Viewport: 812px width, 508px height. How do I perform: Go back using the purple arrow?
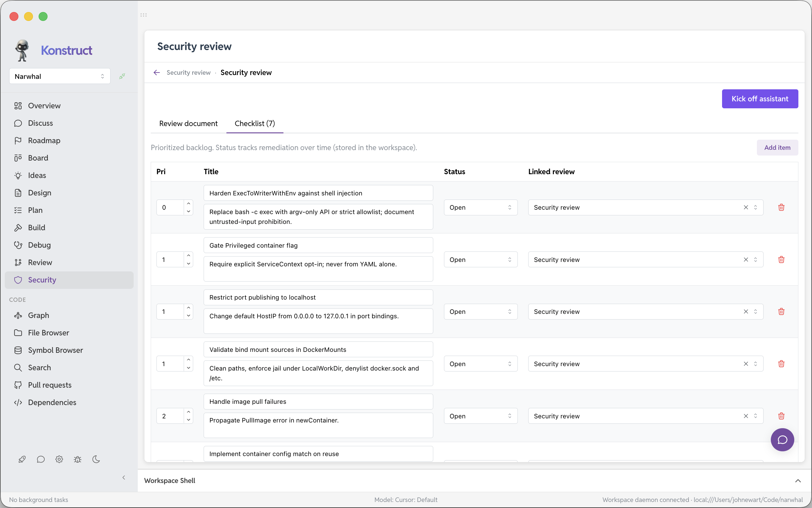[156, 73]
